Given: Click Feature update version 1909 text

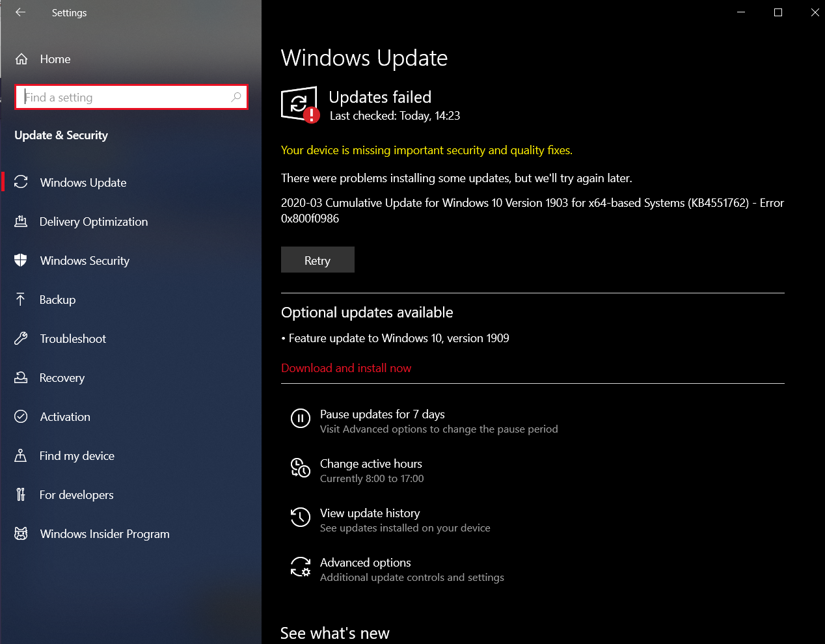Looking at the screenshot, I should coord(399,338).
